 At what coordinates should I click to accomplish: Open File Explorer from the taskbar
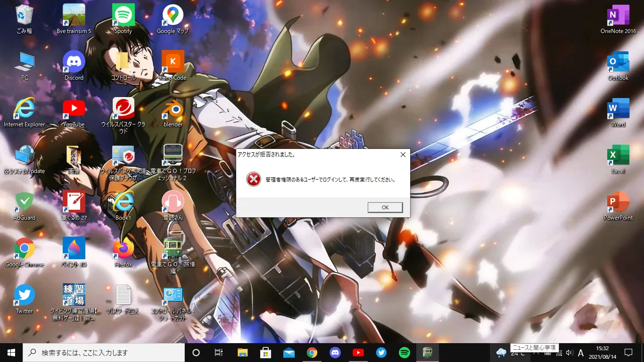point(242,353)
